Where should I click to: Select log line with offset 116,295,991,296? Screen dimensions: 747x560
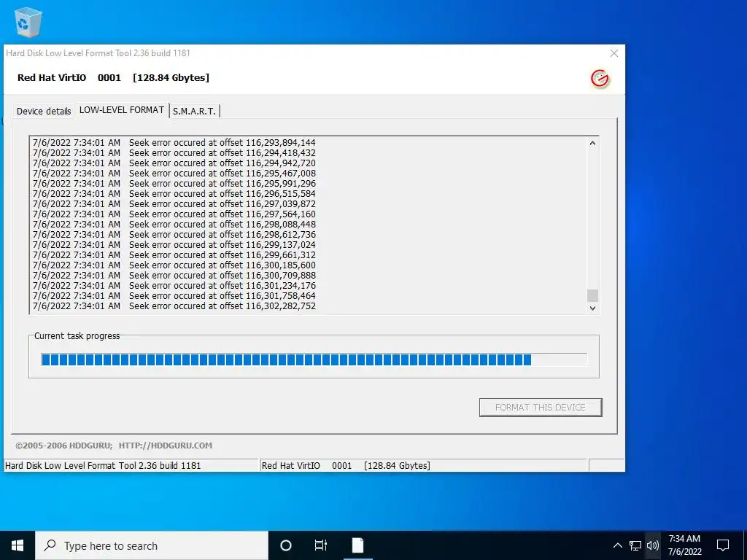174,184
